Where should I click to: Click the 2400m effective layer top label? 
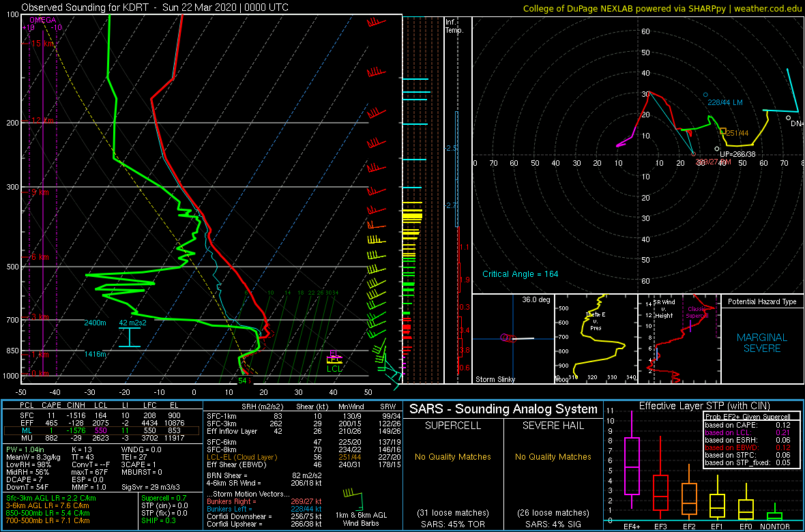[96, 323]
